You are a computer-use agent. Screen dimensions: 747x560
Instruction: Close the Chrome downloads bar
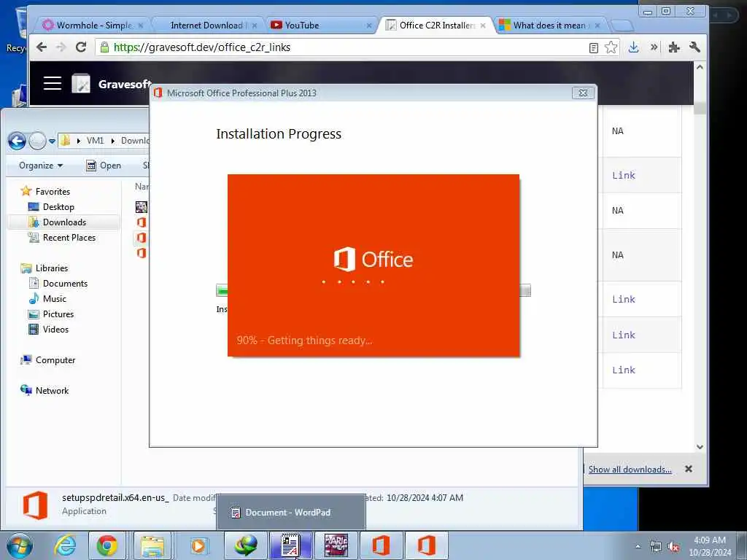pos(689,469)
